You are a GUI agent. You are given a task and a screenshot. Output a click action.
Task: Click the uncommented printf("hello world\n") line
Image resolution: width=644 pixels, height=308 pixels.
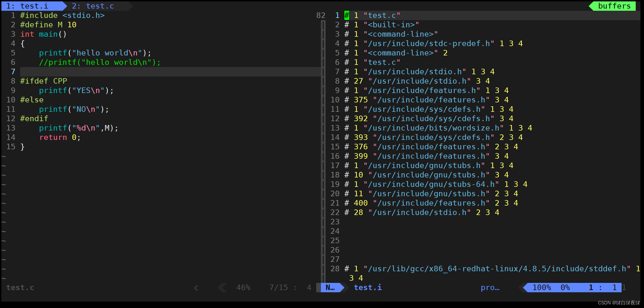point(95,53)
